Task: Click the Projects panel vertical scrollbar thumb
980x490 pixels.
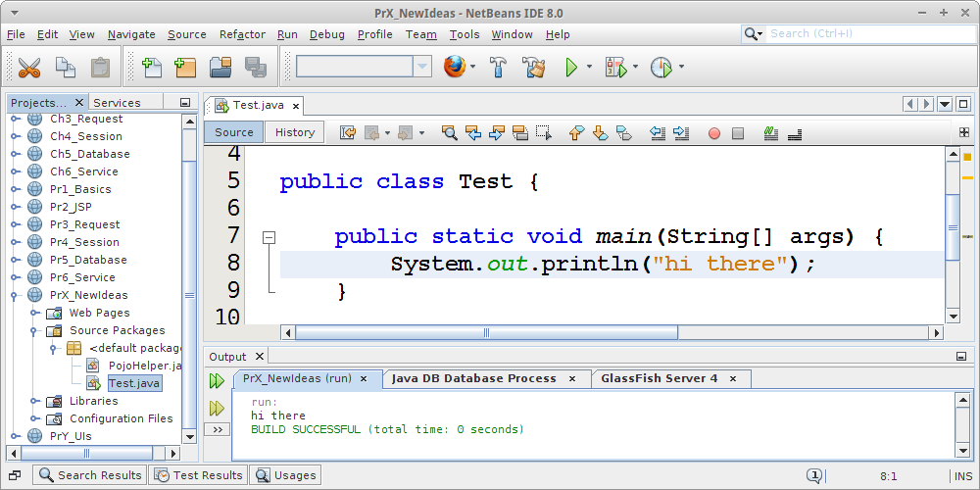Action: [x=189, y=294]
